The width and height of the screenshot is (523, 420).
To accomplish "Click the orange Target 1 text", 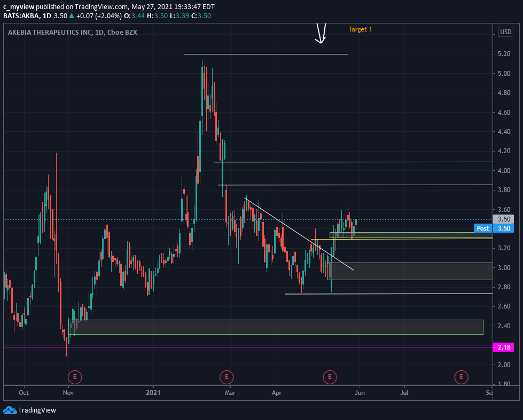I will (x=360, y=29).
